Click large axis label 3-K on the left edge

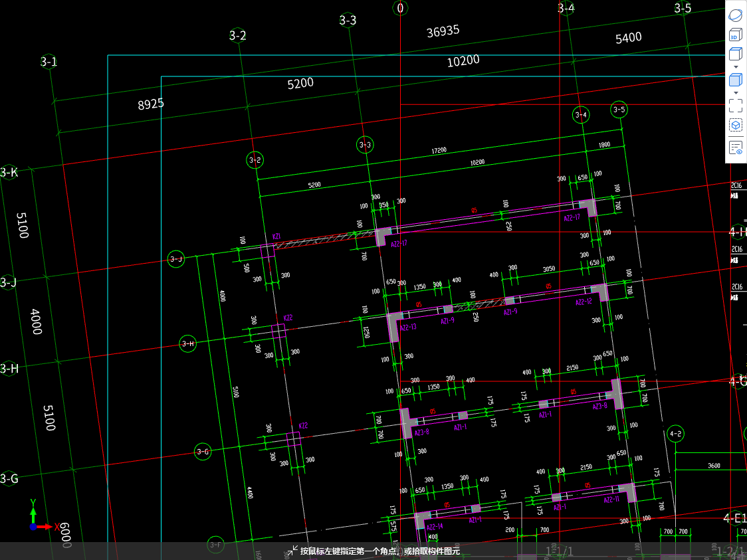9,172
